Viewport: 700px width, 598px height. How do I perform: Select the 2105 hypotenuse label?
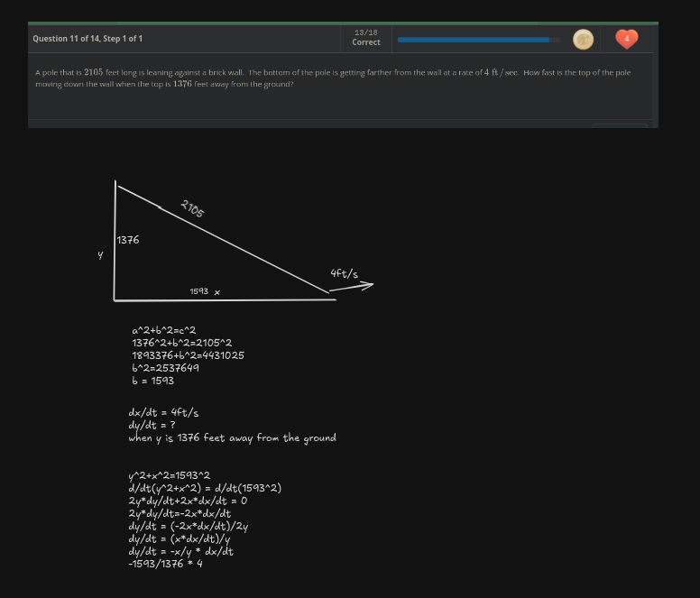pyautogui.click(x=192, y=208)
